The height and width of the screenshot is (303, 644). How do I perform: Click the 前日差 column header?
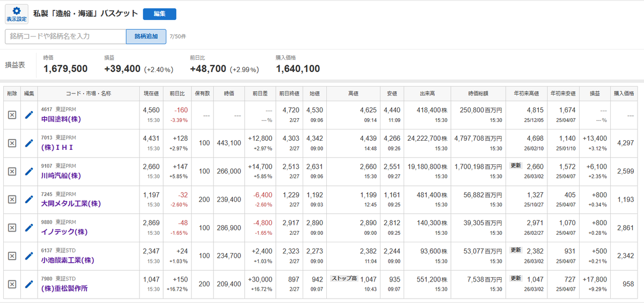(x=260, y=93)
